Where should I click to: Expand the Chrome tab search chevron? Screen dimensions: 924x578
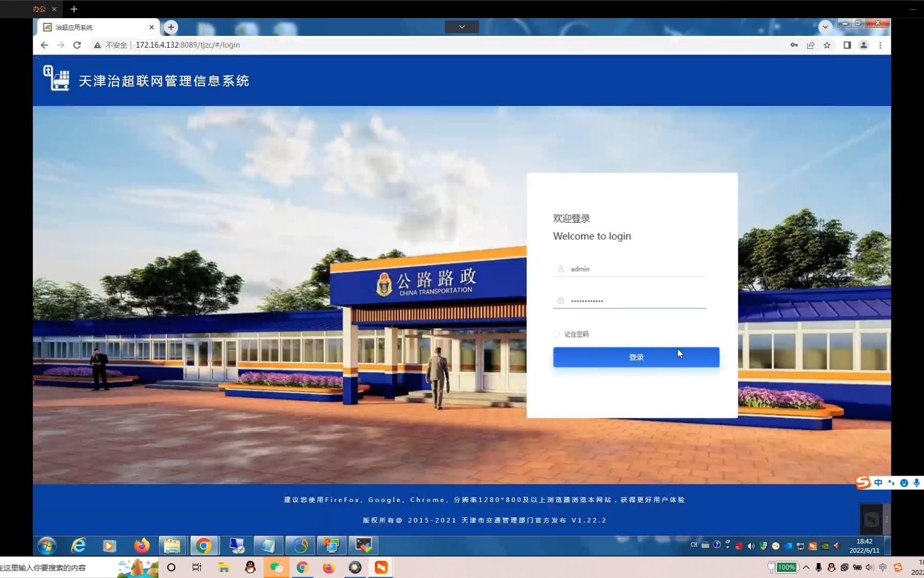(825, 27)
